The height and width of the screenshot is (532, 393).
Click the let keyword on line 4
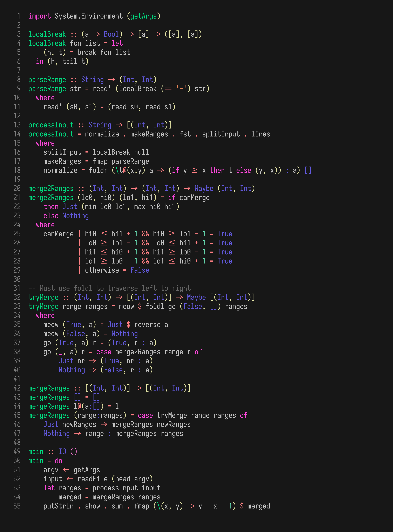117,43
